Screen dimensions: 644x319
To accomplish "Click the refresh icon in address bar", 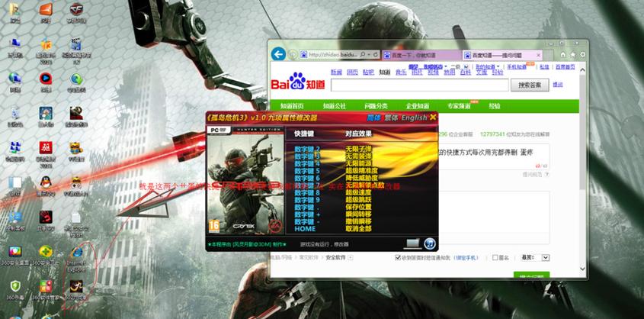I will (376, 54).
